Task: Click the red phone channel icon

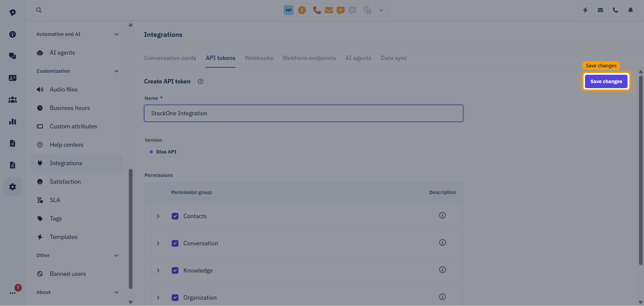Action: (x=317, y=10)
